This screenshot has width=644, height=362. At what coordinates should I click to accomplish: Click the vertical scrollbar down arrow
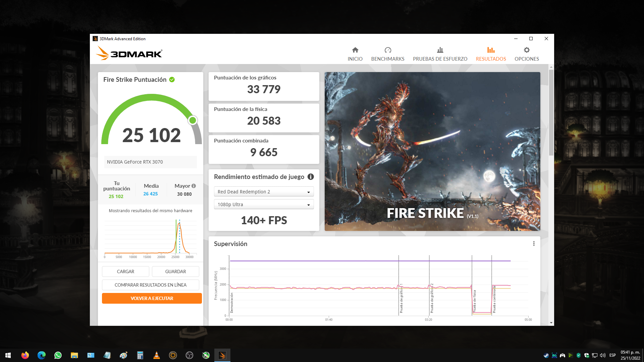click(x=551, y=323)
